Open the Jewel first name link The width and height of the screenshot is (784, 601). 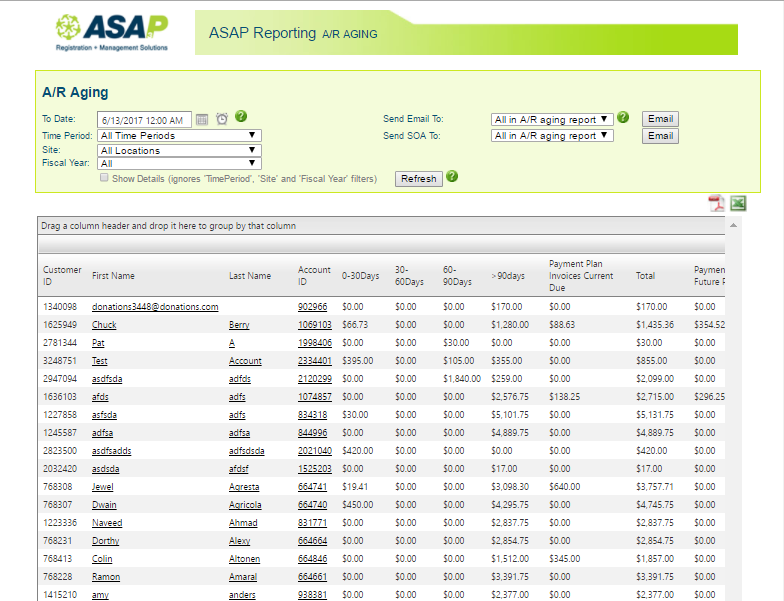[104, 487]
